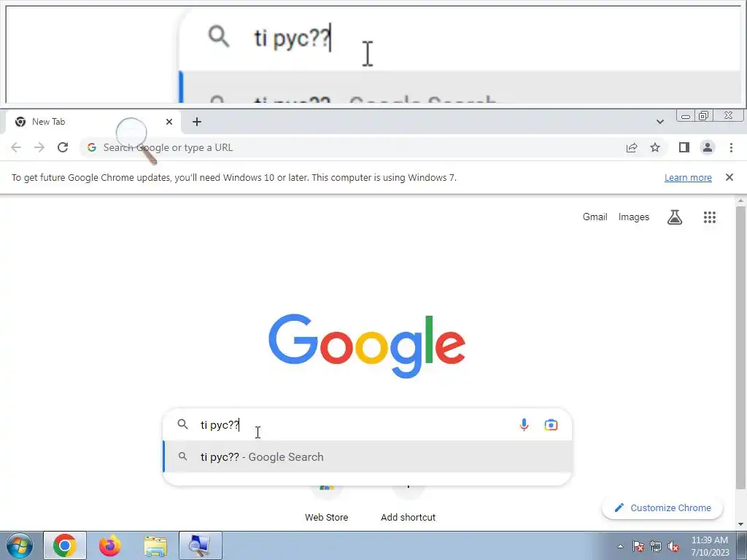Screen dimensions: 747x560
Task: Open the Chrome profile avatar
Action: tap(708, 147)
